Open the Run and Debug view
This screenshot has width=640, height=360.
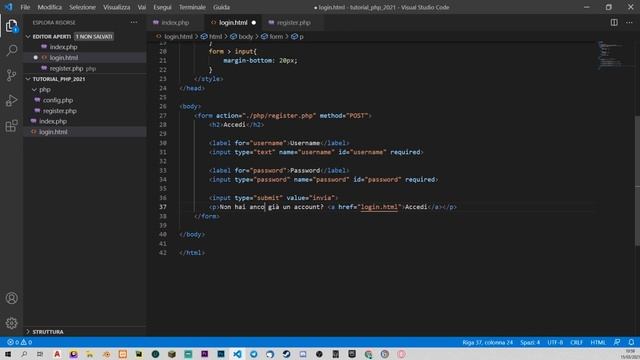(x=11, y=100)
